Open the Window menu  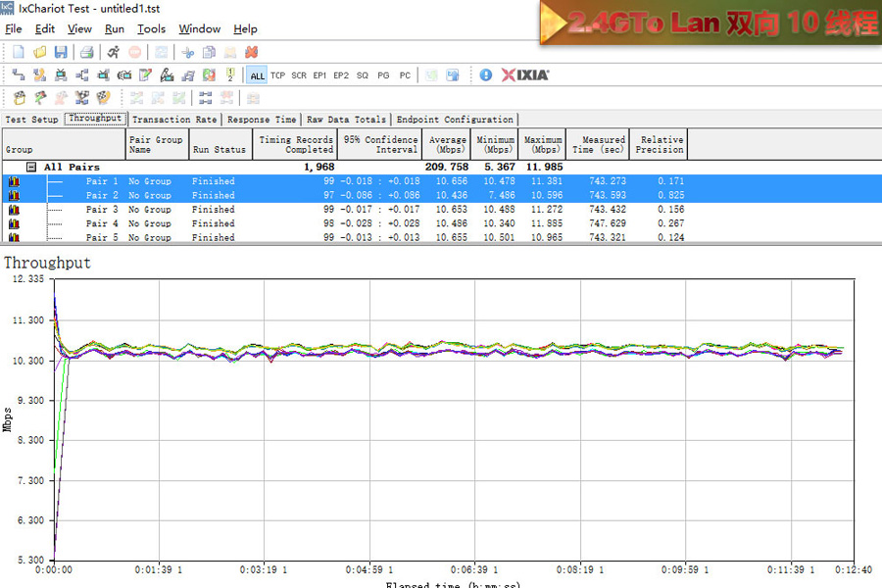point(199,29)
